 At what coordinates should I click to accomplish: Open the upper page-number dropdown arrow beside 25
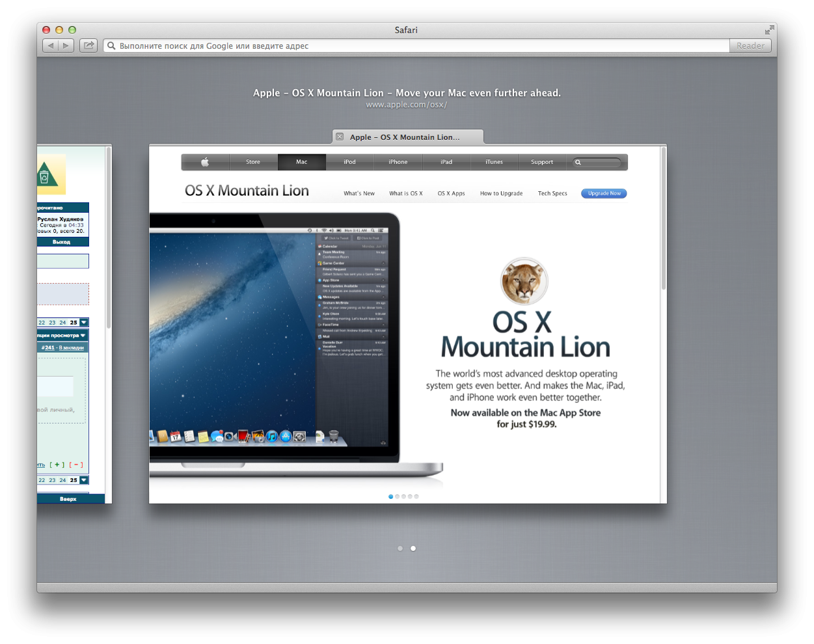(84, 323)
